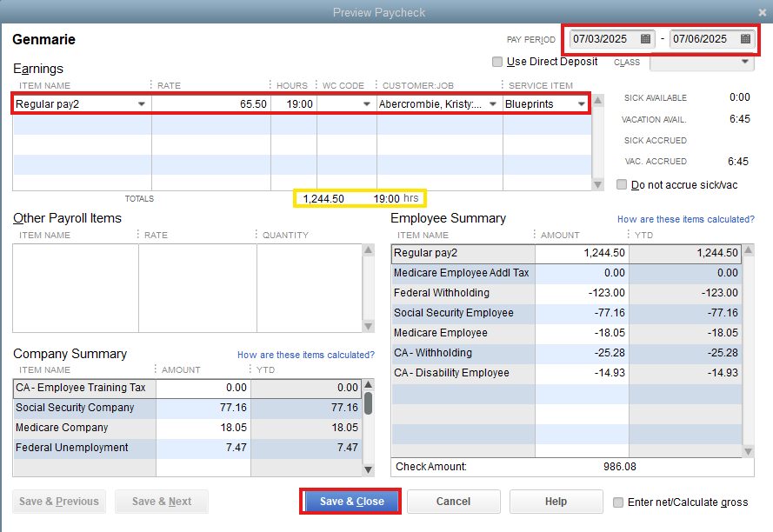Screen dimensions: 773x532
Task: Click the SERVICE ITEM column header
Action: 540,85
